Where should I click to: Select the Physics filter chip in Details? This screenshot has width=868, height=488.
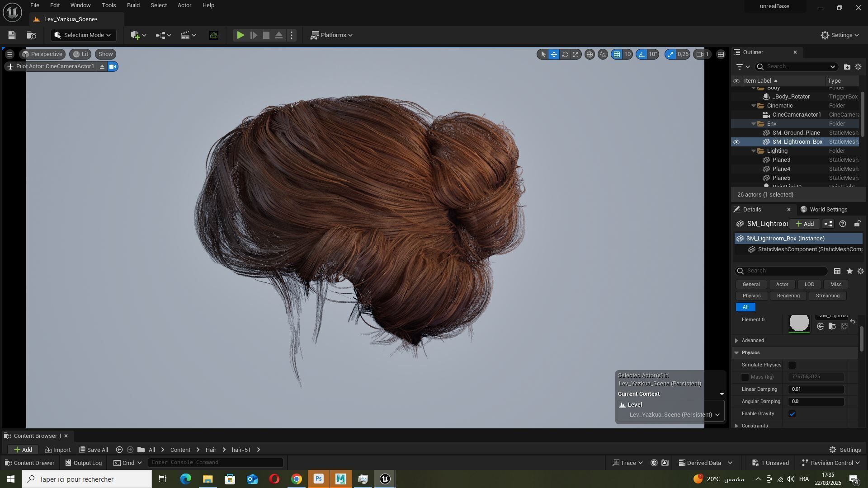[751, 296]
